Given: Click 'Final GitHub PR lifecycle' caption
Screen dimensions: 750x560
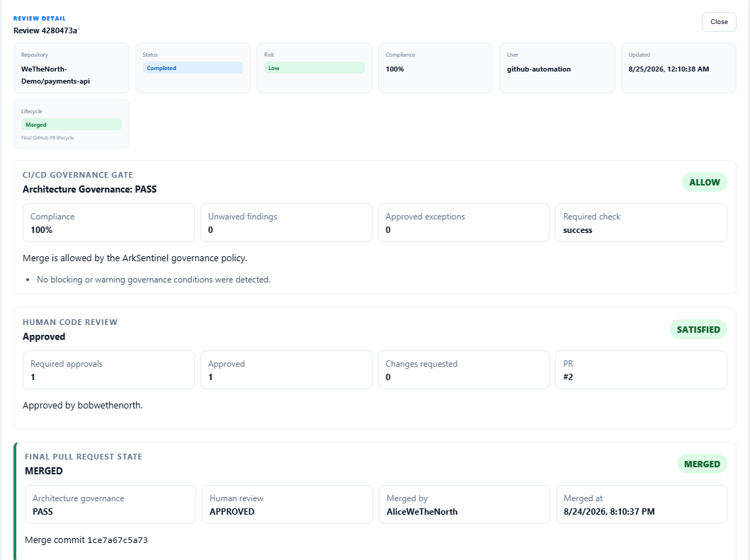Looking at the screenshot, I should pos(47,138).
